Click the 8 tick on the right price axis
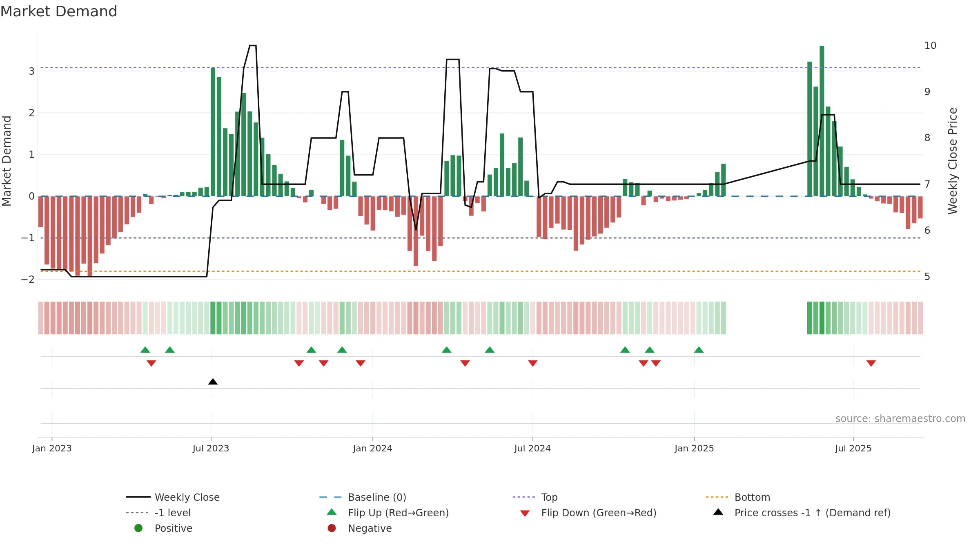 coord(927,138)
